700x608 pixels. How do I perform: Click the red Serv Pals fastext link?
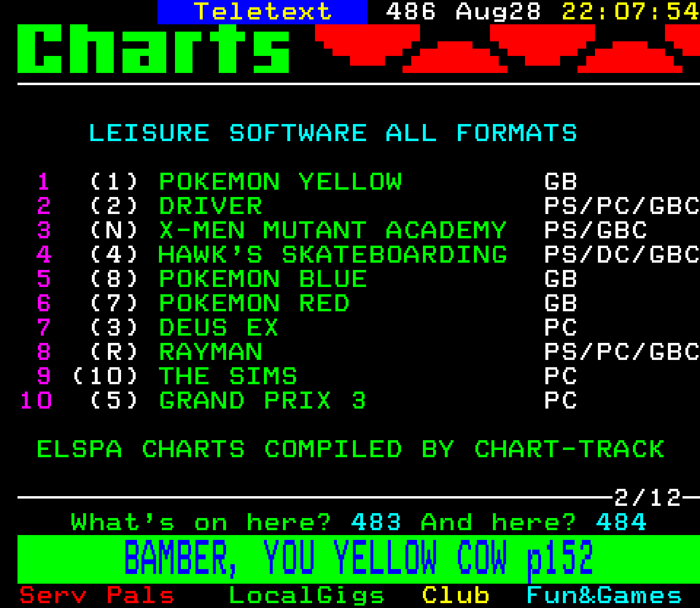click(97, 595)
